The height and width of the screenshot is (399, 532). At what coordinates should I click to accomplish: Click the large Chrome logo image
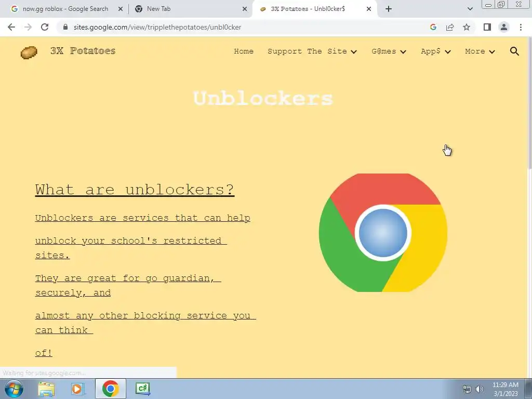point(383,233)
